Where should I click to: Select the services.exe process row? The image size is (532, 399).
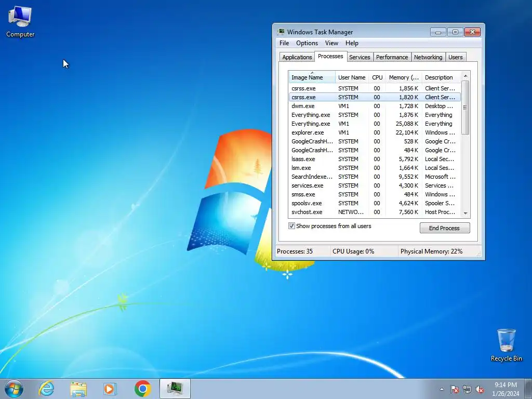point(375,185)
